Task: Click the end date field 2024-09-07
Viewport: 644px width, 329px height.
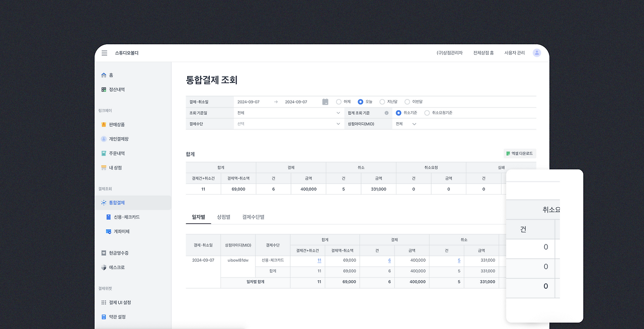Action: 296,102
